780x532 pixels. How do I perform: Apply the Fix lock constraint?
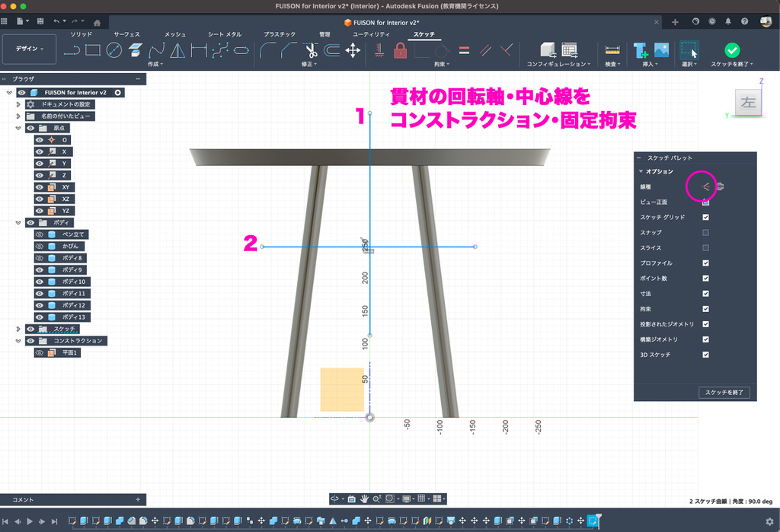point(400,50)
